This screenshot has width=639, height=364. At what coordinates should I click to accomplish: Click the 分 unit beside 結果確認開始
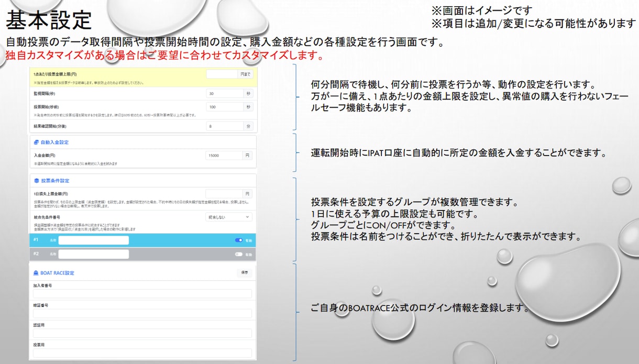[x=248, y=126]
